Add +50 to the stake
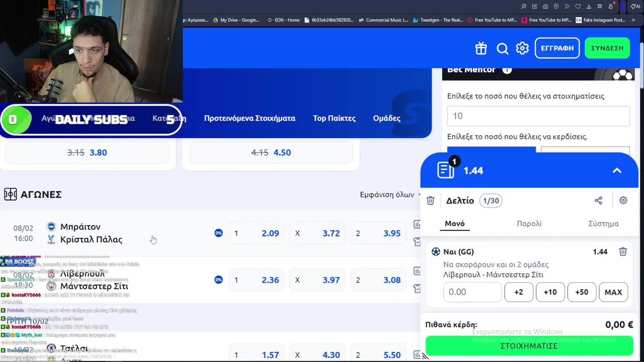644x362 pixels. [x=582, y=292]
